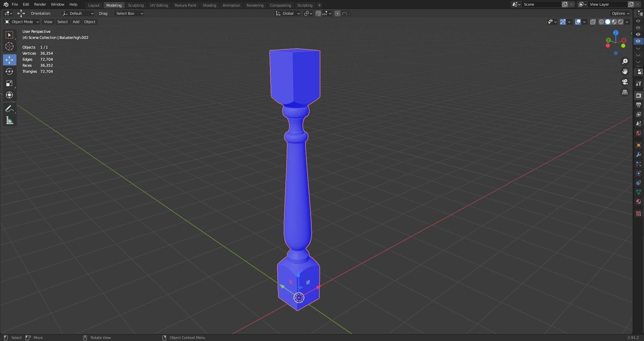644x341 pixels.
Task: Open Material Properties tab
Action: [x=639, y=202]
